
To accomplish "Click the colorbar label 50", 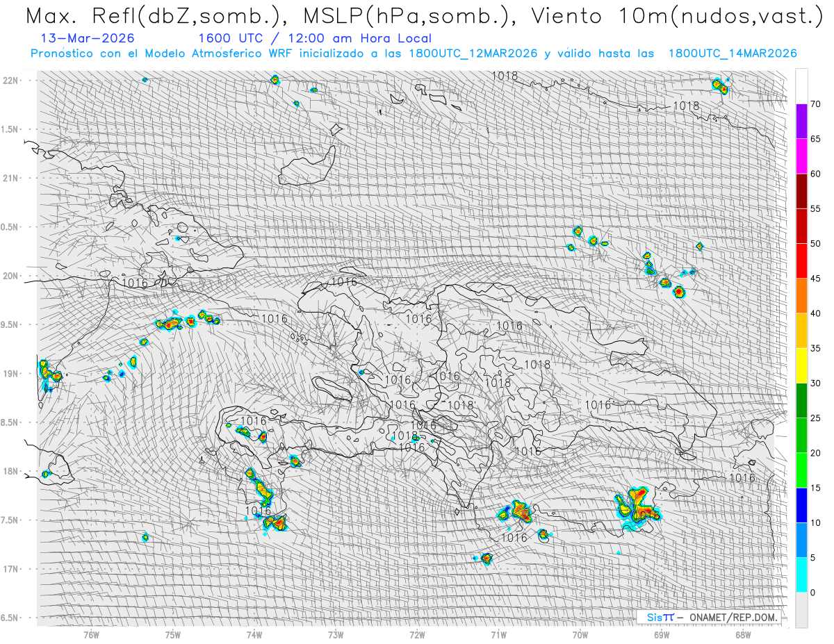I will [x=815, y=244].
